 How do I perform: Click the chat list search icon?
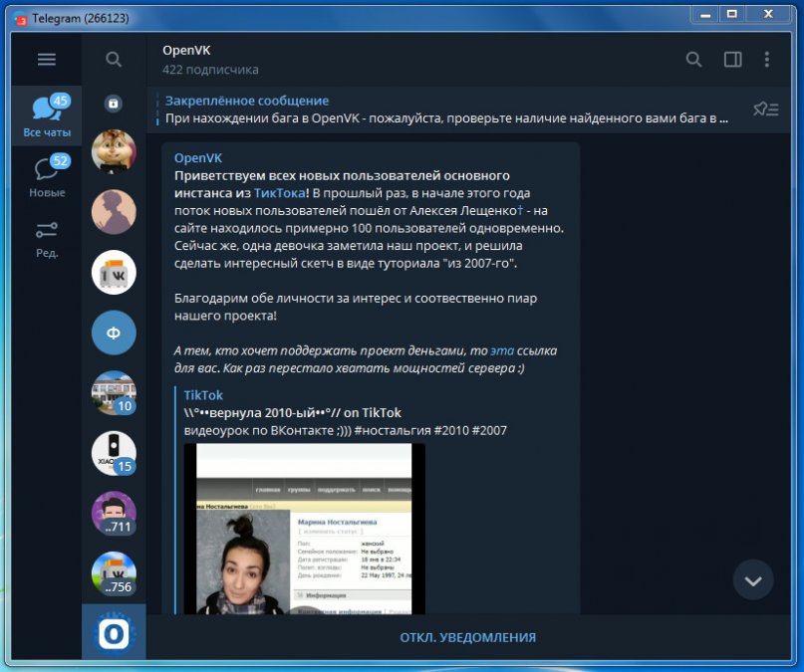pos(114,60)
